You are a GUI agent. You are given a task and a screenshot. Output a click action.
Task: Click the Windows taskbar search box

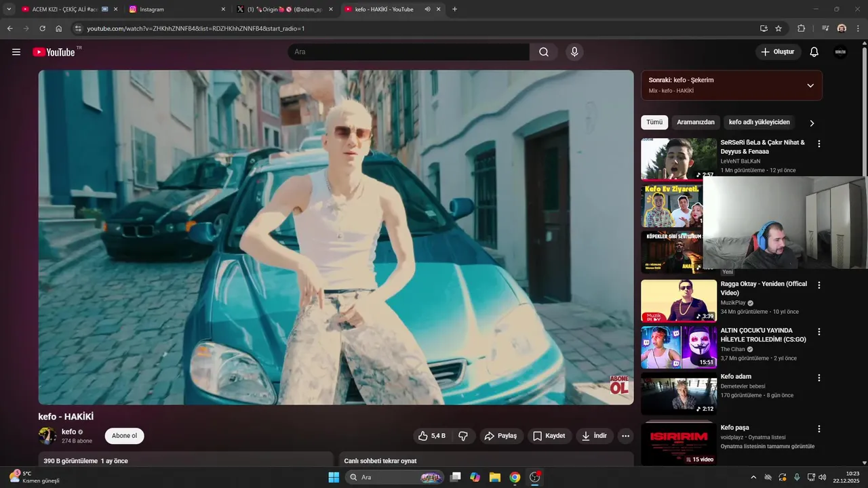[x=395, y=477]
